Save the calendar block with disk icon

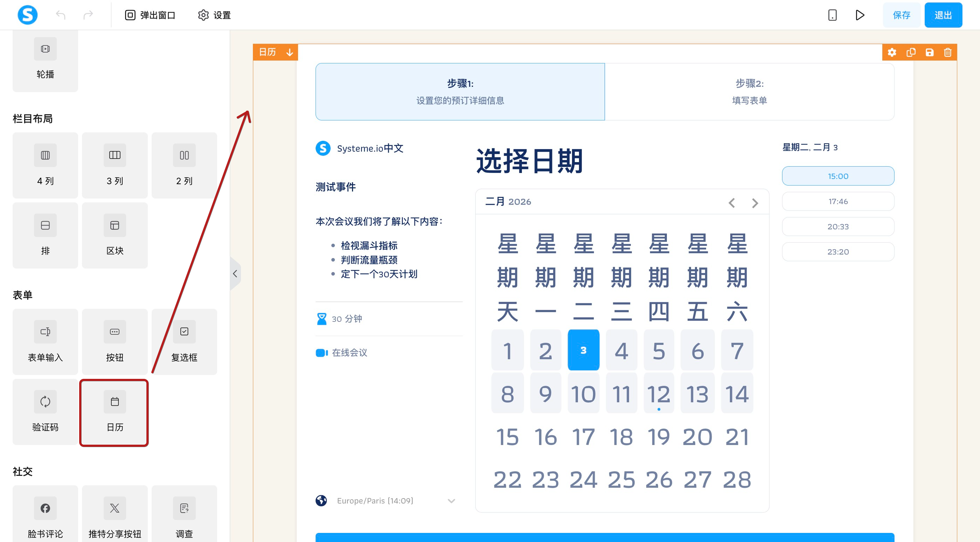point(930,53)
